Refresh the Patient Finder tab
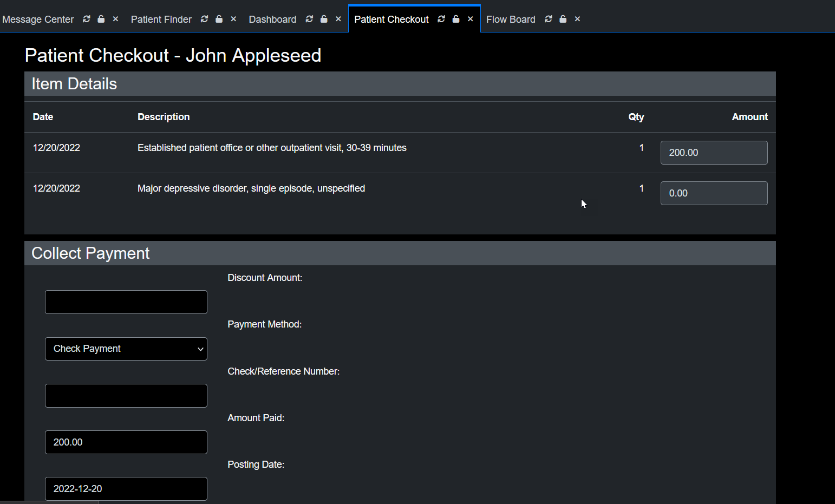This screenshot has height=504, width=835. pyautogui.click(x=204, y=19)
